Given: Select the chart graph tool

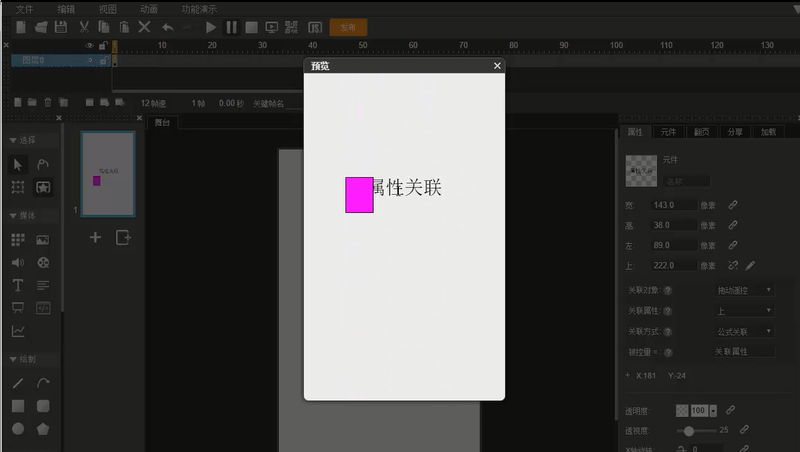Looking at the screenshot, I should pyautogui.click(x=18, y=332).
